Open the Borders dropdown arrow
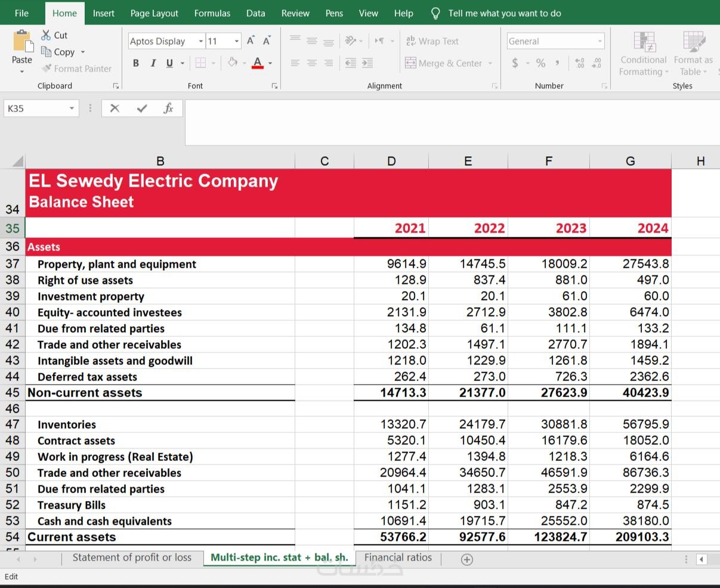The height and width of the screenshot is (588, 720). (214, 63)
